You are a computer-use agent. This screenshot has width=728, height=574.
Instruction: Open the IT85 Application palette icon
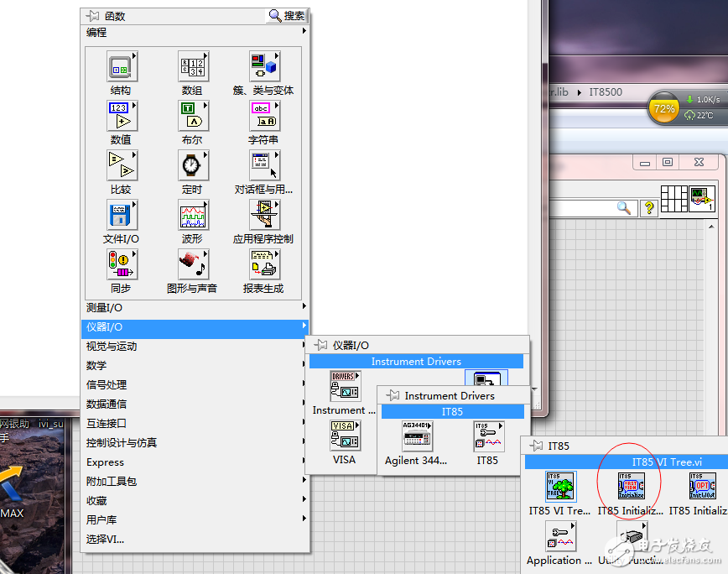[x=560, y=536]
